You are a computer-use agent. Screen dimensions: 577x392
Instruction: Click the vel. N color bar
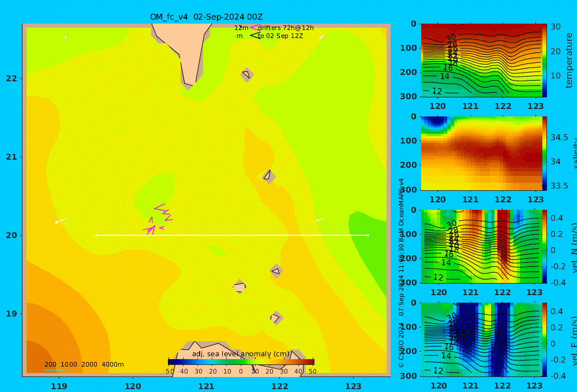pyautogui.click(x=545, y=246)
